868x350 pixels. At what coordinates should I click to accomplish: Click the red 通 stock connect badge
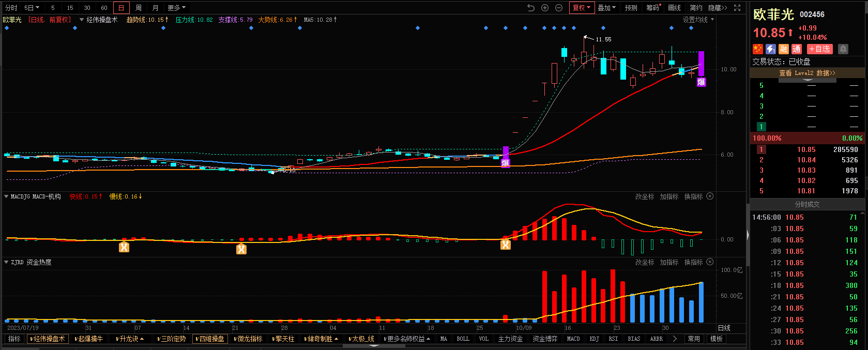(x=797, y=49)
